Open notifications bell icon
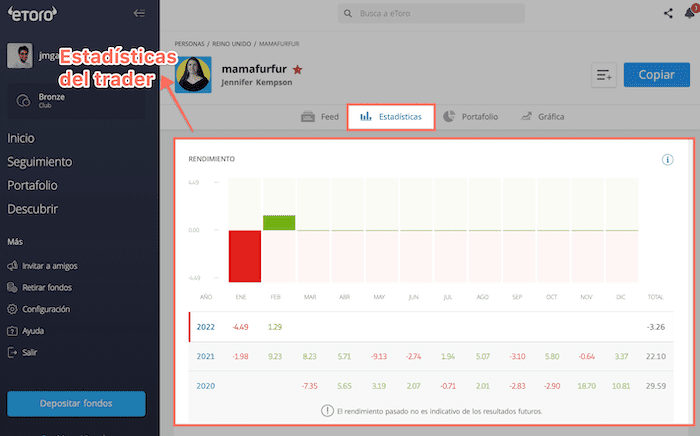This screenshot has height=436, width=700. point(690,13)
